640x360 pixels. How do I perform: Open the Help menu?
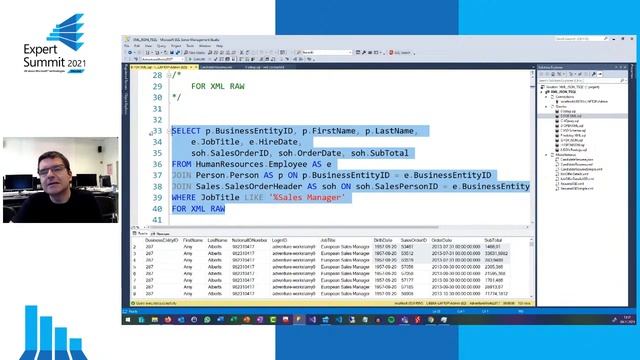(219, 46)
